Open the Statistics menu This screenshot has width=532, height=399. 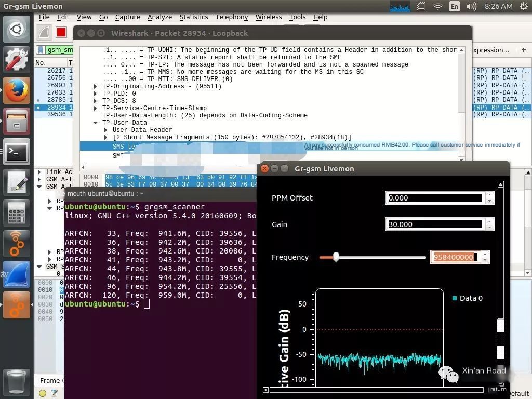coord(194,17)
